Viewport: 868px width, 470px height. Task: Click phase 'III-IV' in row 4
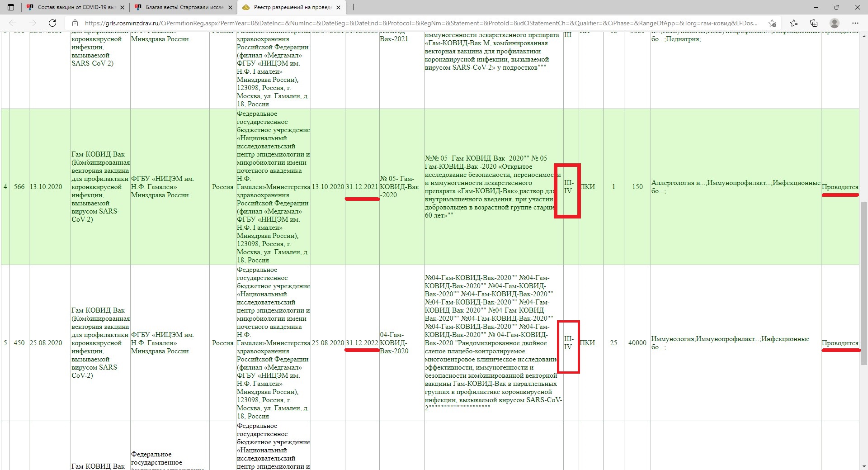pyautogui.click(x=569, y=187)
